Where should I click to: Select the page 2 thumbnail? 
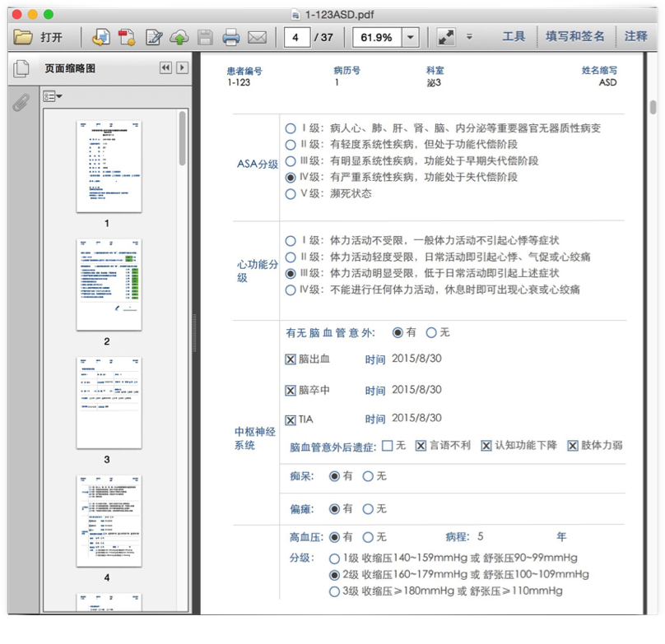coord(109,285)
